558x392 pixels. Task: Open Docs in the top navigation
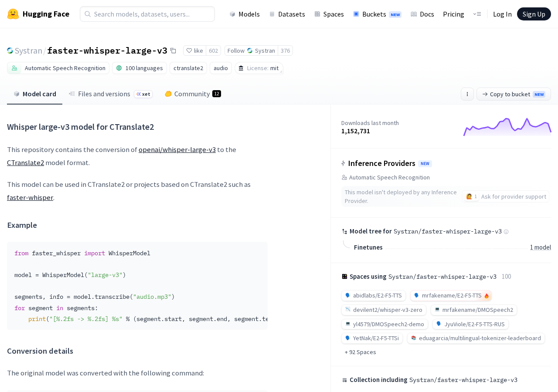pos(422,14)
